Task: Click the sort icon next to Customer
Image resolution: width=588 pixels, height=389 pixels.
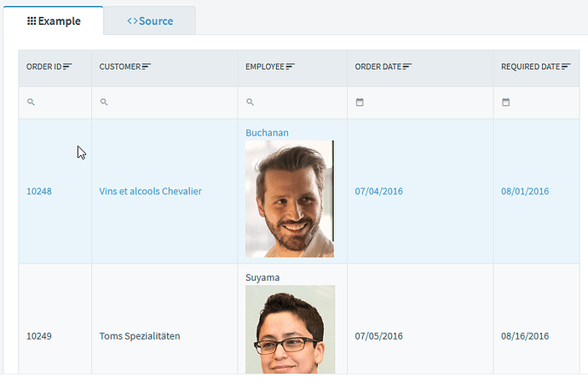Action: coord(147,67)
